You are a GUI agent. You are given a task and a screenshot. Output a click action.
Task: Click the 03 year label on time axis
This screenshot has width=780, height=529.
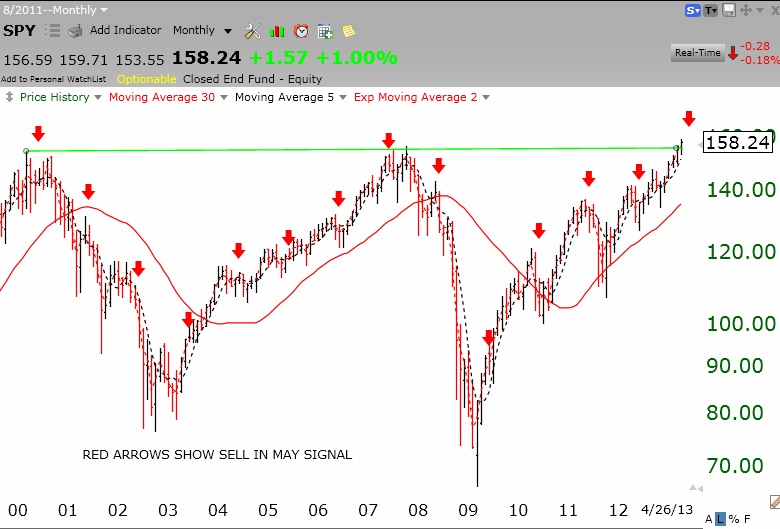tap(168, 510)
